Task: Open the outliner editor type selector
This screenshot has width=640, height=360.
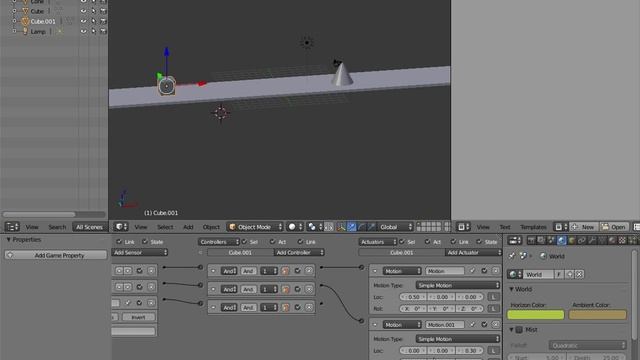Action: pos(12,227)
